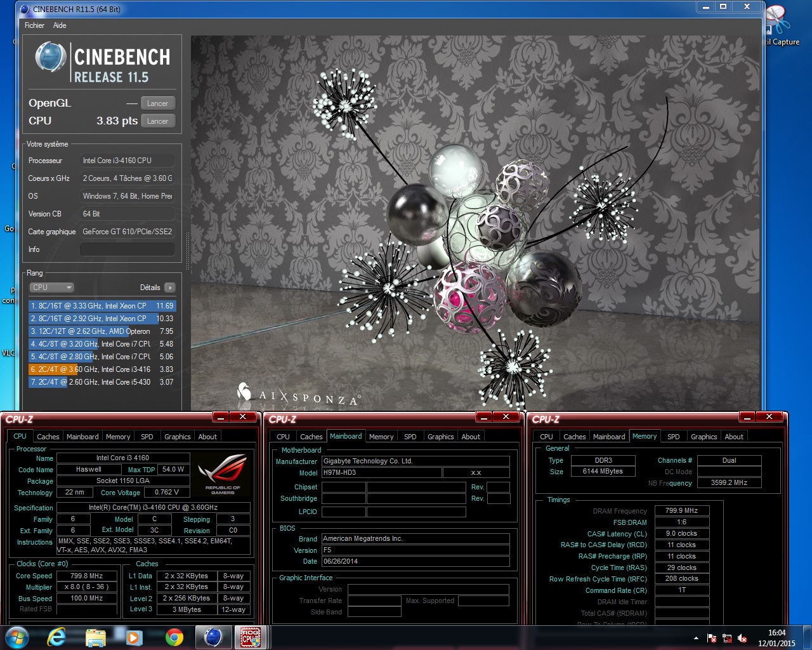Screen dimensions: 812x650
Task: Launch the OpenGL benchmark with Lancer
Action: [157, 103]
